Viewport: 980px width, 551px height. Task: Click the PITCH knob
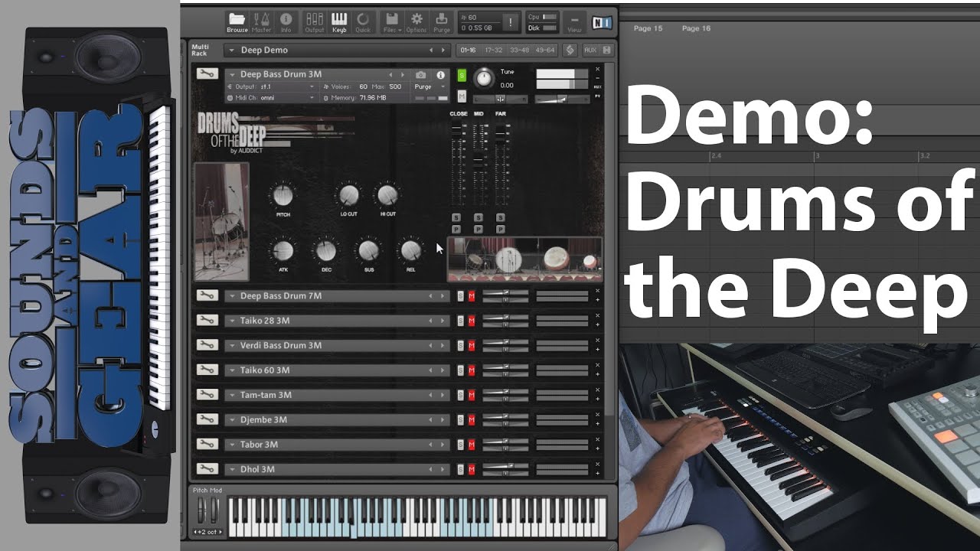point(283,196)
